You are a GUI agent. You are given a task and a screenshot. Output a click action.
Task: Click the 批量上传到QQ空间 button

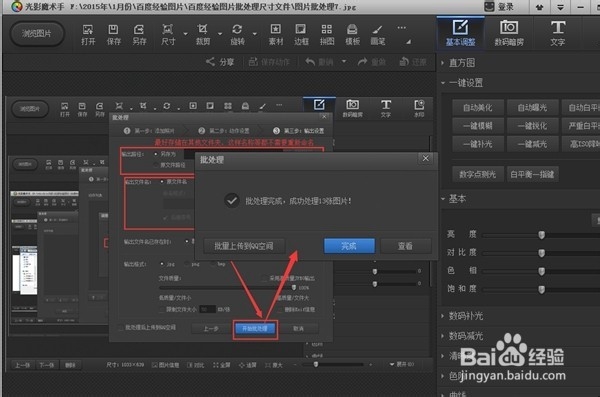tap(244, 246)
